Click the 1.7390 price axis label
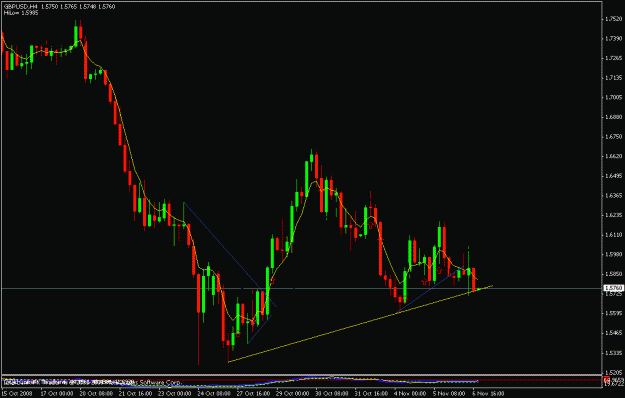The image size is (625, 398). pyautogui.click(x=614, y=38)
